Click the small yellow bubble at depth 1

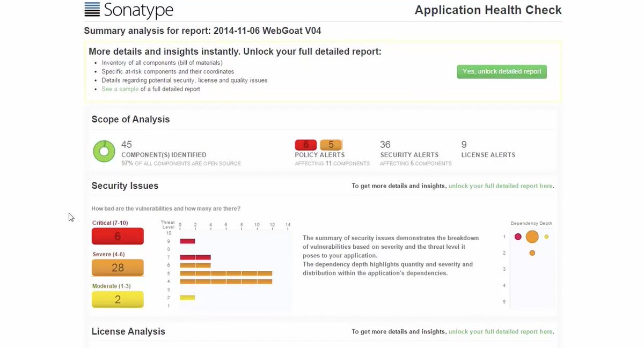(x=546, y=236)
